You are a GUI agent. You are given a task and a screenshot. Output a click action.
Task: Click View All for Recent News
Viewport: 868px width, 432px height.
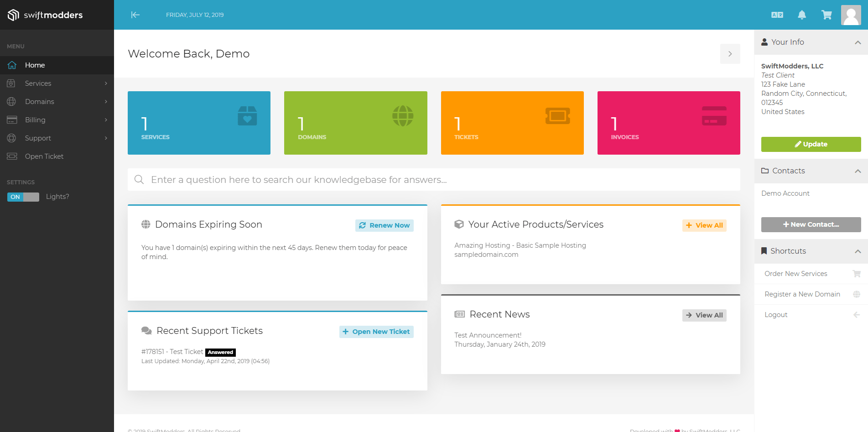(704, 315)
